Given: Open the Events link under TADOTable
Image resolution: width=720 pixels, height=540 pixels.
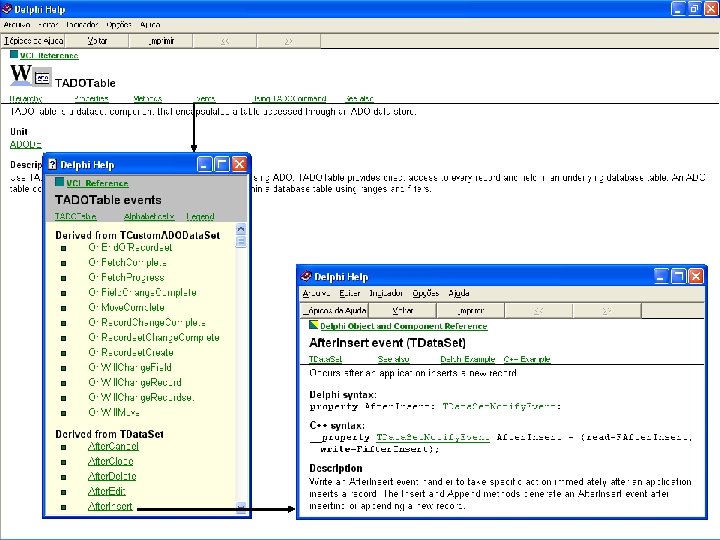Looking at the screenshot, I should 205,98.
